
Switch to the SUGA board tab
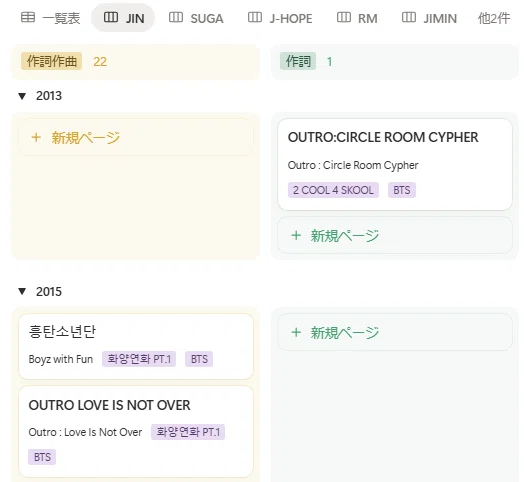click(196, 18)
